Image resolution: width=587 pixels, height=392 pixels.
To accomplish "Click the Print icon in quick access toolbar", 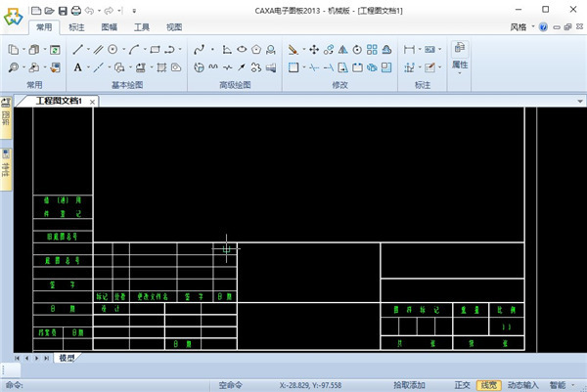I will [x=74, y=10].
